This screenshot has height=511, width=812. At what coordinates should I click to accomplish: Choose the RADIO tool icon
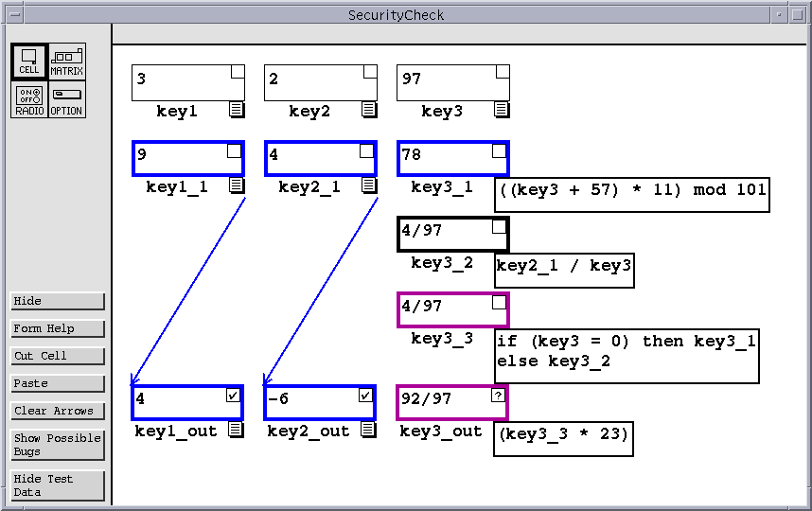click(x=29, y=99)
